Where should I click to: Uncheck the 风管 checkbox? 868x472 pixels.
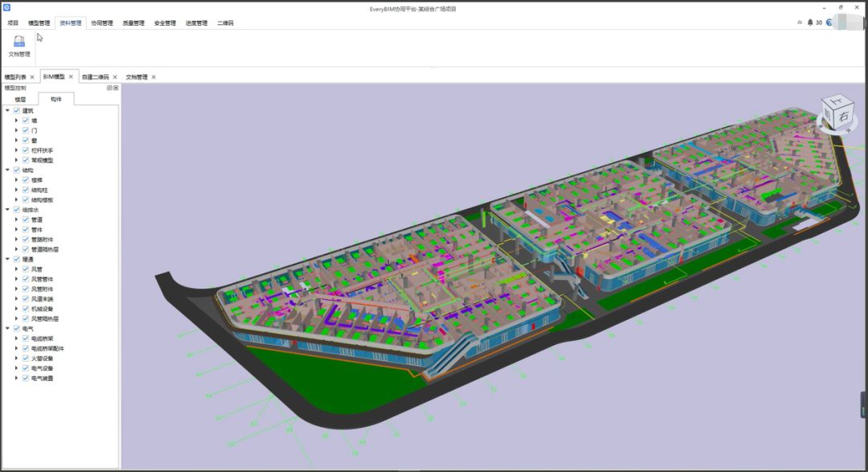point(26,269)
